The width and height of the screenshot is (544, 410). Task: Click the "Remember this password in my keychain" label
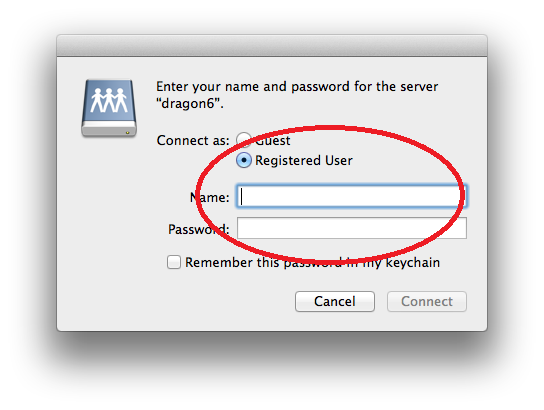(x=312, y=263)
